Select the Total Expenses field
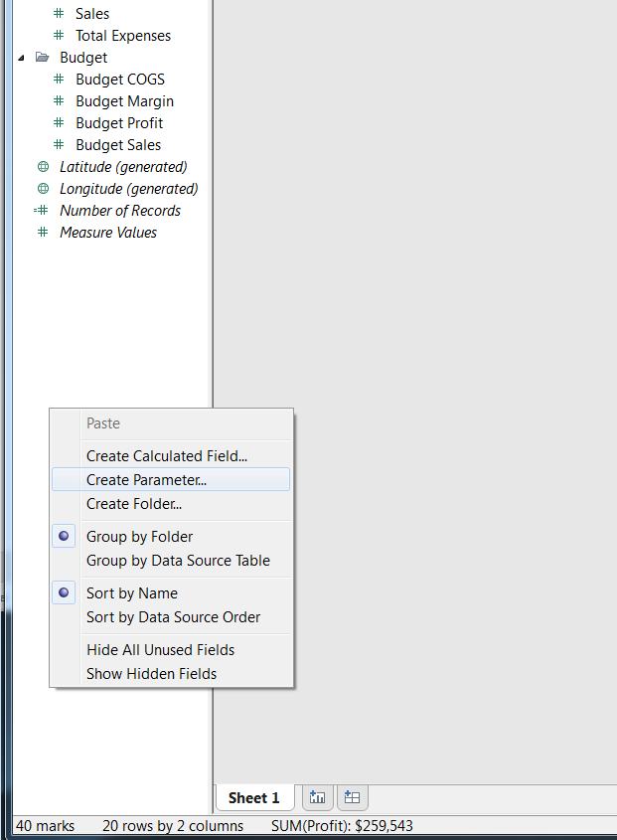Image resolution: width=617 pixels, height=840 pixels. coord(123,36)
